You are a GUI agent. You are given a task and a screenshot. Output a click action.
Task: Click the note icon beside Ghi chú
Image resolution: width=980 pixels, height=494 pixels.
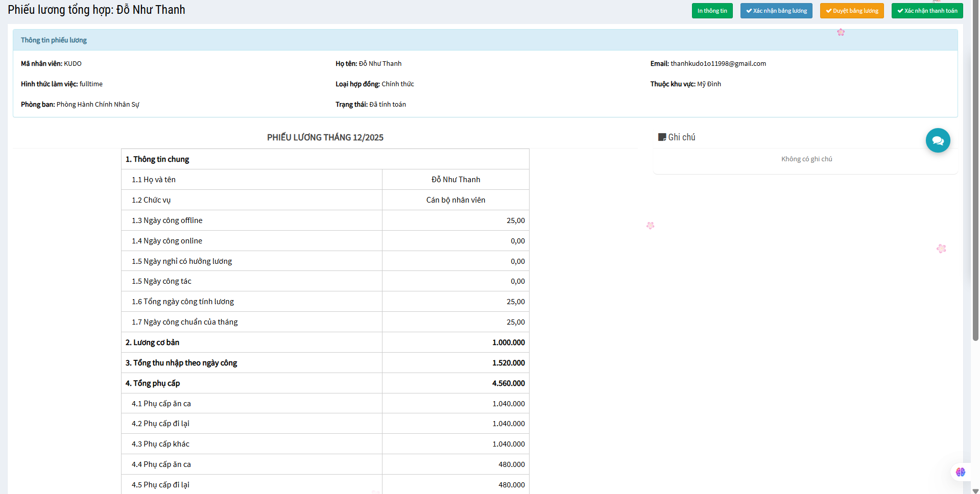(662, 137)
